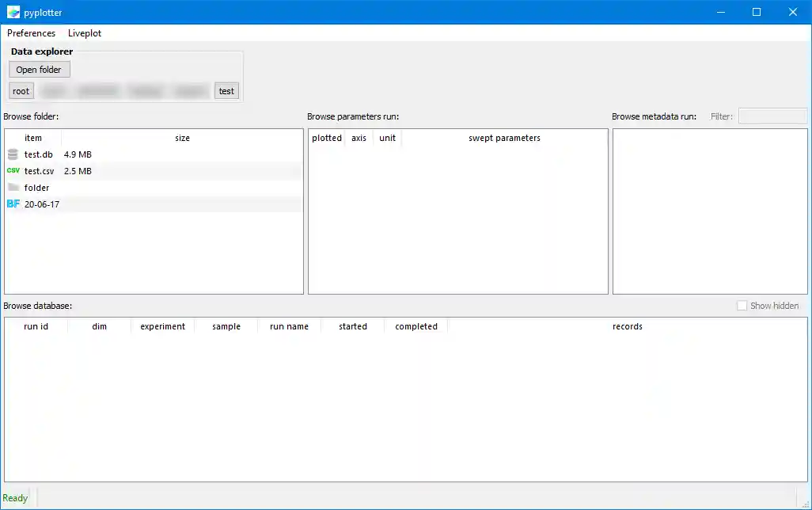Viewport: 812px width, 510px height.
Task: Sort by the run id column header
Action: 36,326
